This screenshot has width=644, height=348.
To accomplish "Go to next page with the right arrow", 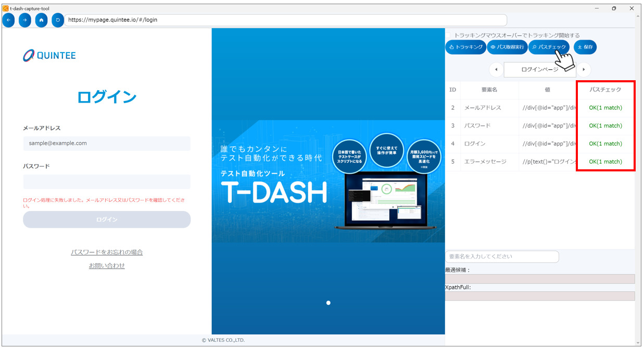I will 584,69.
